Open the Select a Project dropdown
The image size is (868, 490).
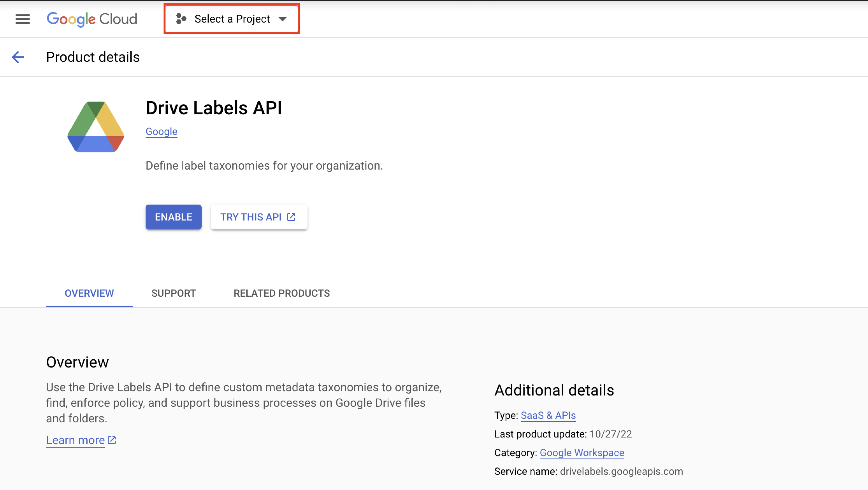tap(232, 19)
